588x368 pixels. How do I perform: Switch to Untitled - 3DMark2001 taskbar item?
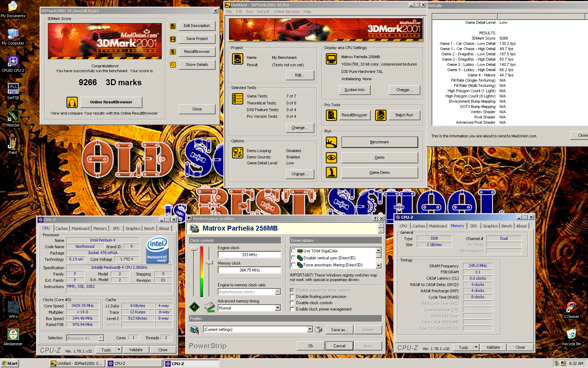77,363
